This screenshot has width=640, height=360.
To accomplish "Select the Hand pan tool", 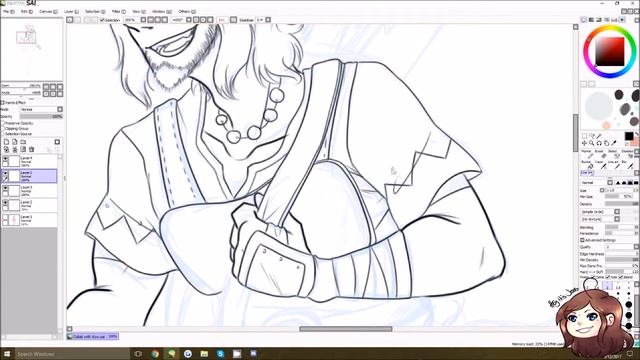I will point(607,143).
